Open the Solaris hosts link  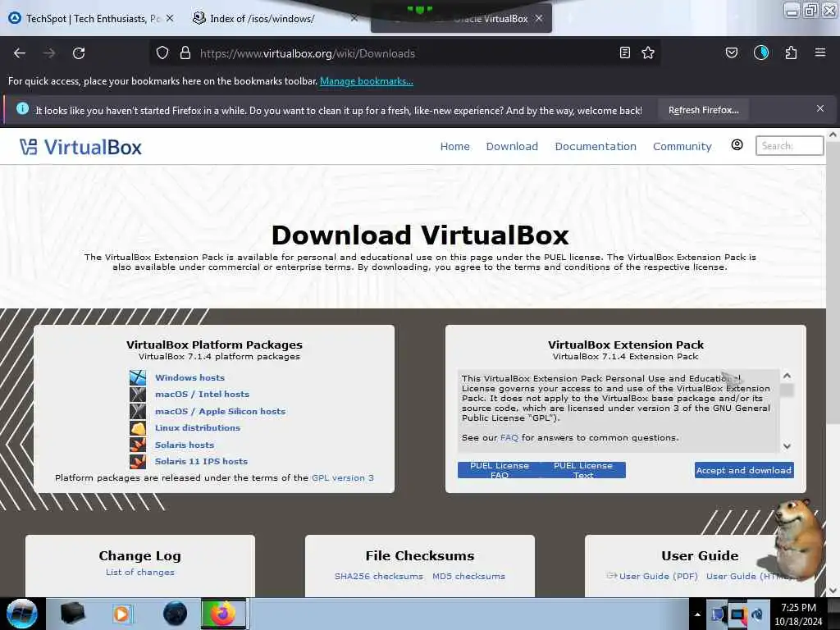(x=185, y=445)
